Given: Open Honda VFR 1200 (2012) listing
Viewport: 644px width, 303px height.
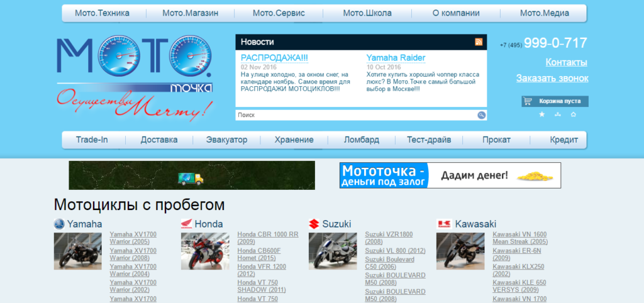Looking at the screenshot, I should tap(262, 270).
